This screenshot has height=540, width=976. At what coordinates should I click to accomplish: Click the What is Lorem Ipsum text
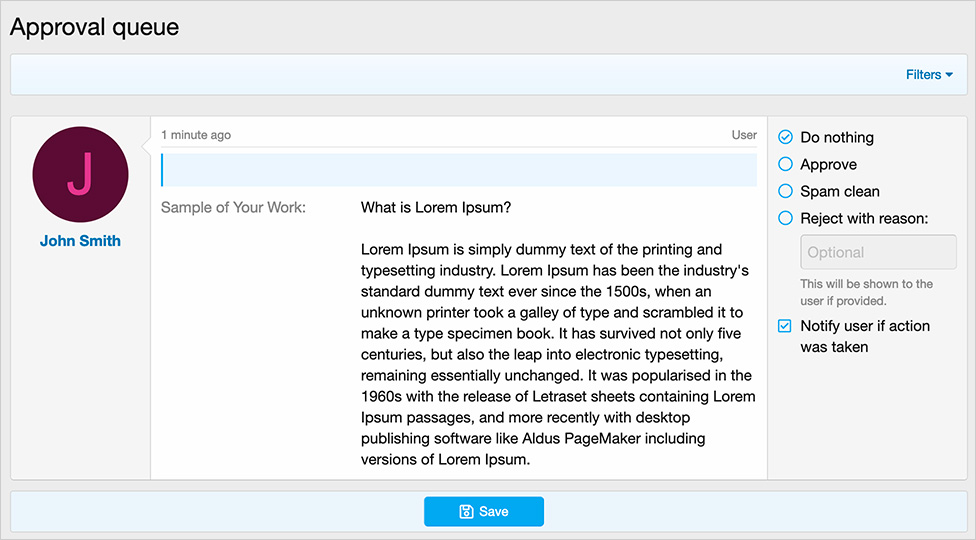tap(436, 208)
